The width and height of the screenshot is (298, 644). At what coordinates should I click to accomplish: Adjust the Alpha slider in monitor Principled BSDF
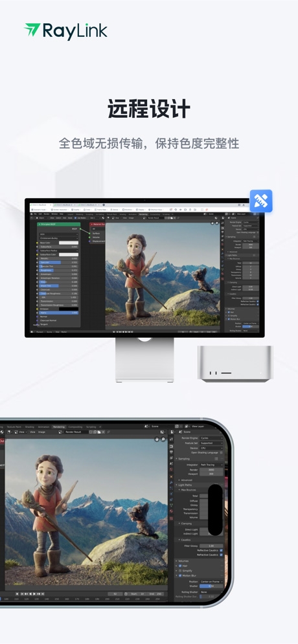click(59, 313)
